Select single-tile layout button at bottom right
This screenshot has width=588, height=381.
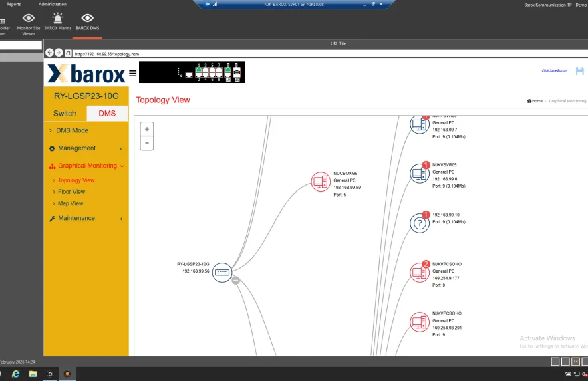555,362
